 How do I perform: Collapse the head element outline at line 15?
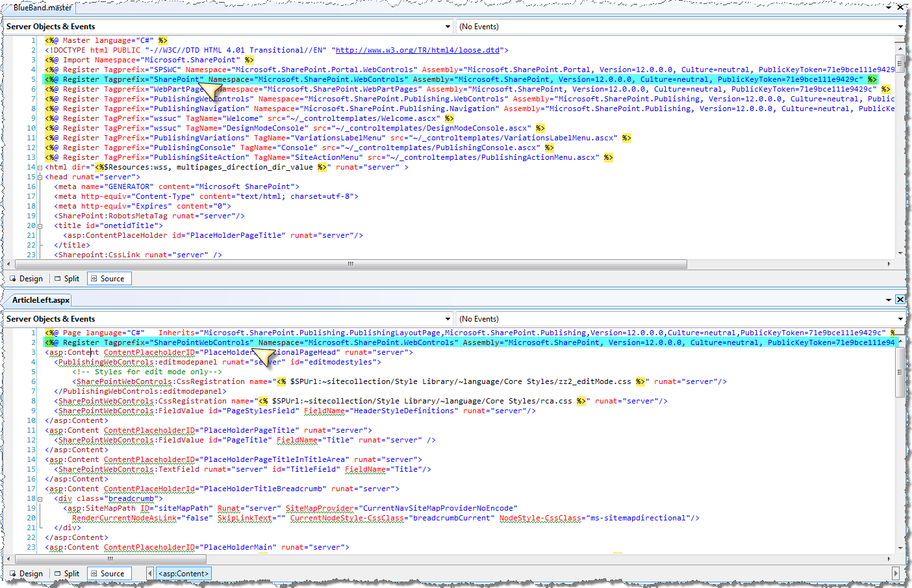pyautogui.click(x=40, y=177)
